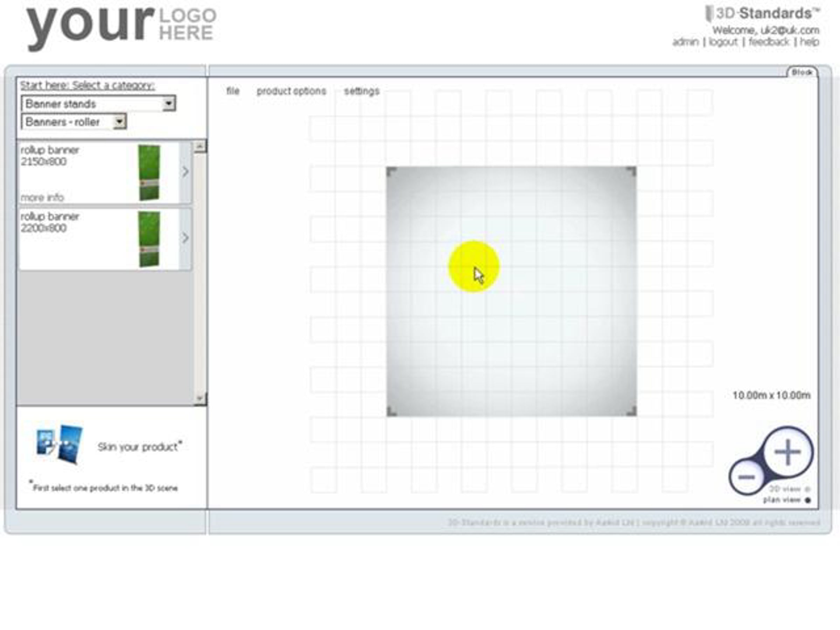Screen dimensions: 840x630
Task: Open the Banners - roller subcategory dropdown
Action: (x=119, y=121)
